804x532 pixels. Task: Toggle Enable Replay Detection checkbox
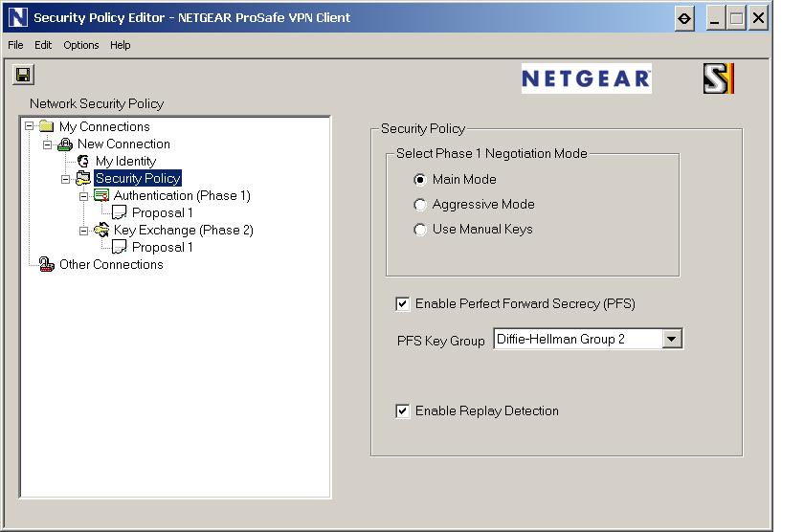[403, 411]
